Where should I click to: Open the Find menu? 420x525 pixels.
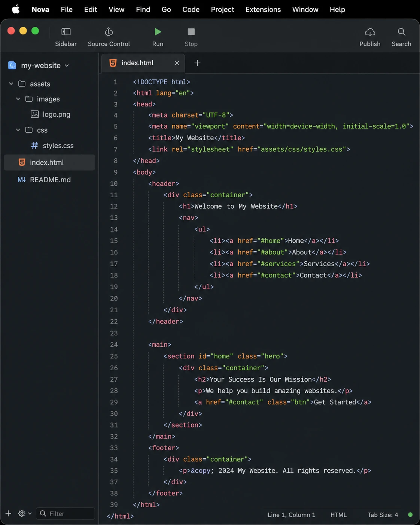point(143,9)
